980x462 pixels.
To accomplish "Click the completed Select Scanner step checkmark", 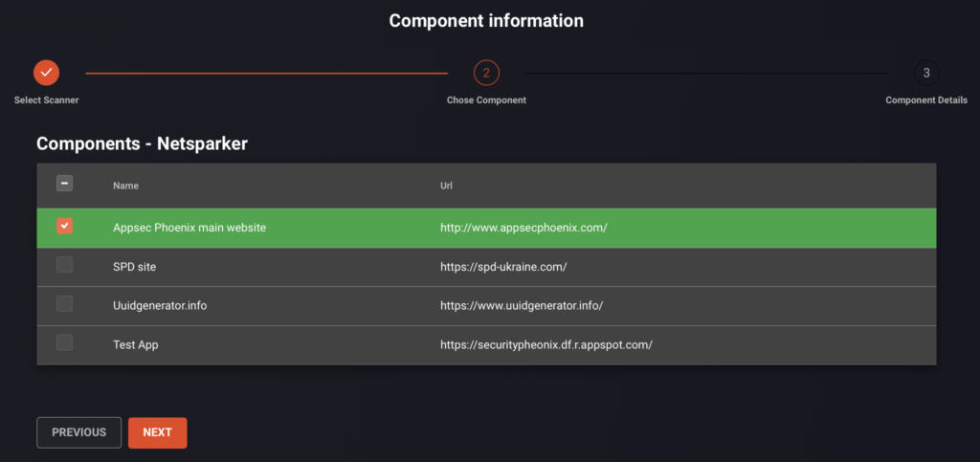I will click(46, 73).
